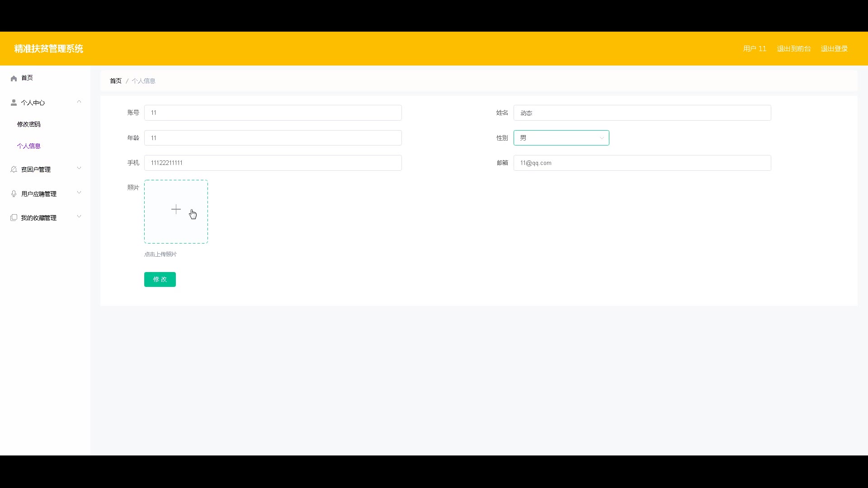Click 退出到前台 in the header

[793, 49]
